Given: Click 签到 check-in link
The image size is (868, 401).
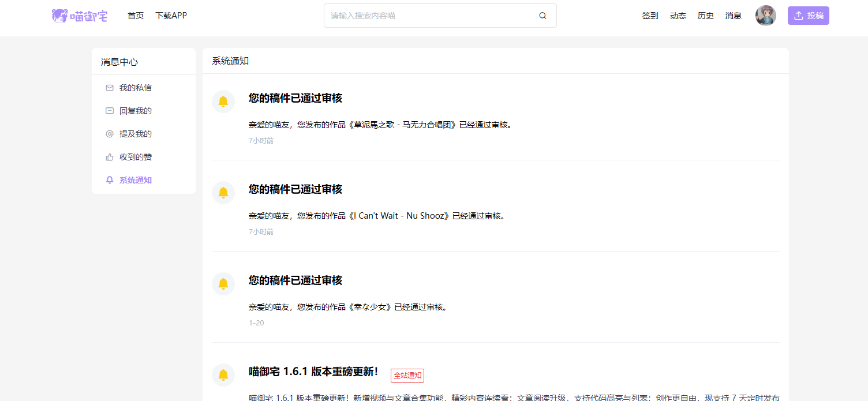Looking at the screenshot, I should pyautogui.click(x=650, y=16).
